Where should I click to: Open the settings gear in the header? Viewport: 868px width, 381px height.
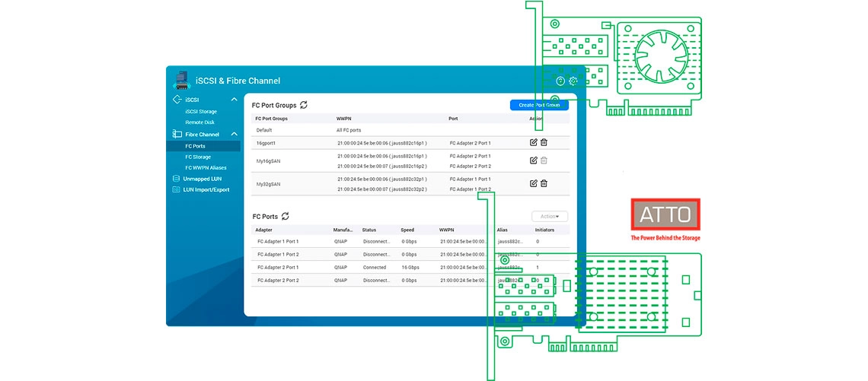pyautogui.click(x=573, y=81)
